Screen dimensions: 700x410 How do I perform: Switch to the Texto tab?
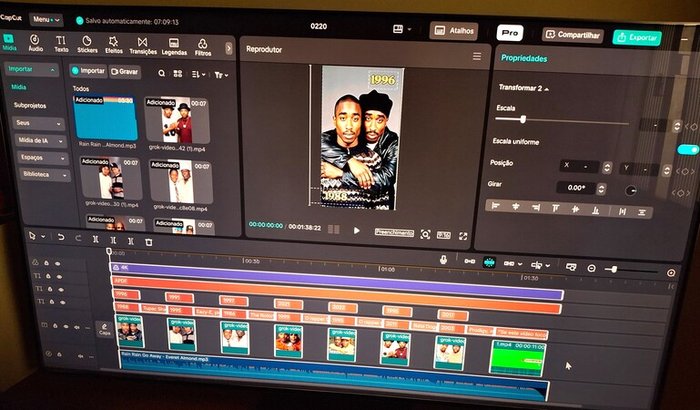point(61,44)
